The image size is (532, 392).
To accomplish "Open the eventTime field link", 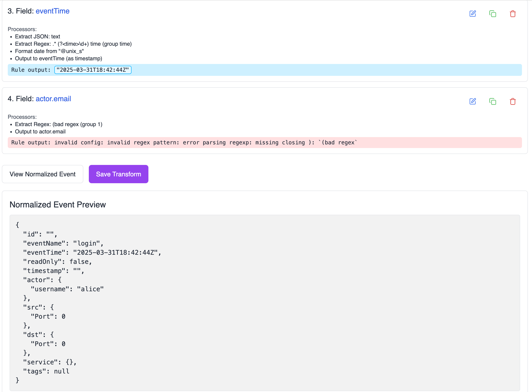I will 53,11.
